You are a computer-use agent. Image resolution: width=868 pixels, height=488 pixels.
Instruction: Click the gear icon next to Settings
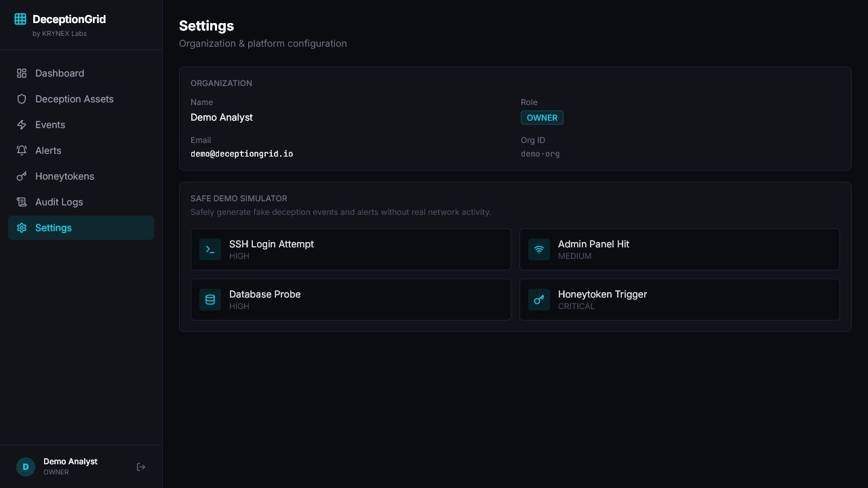click(22, 228)
